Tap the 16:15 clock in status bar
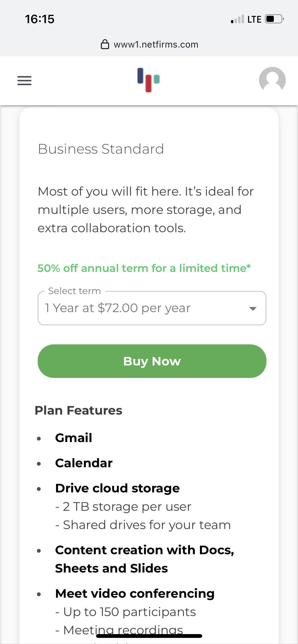 tap(40, 19)
